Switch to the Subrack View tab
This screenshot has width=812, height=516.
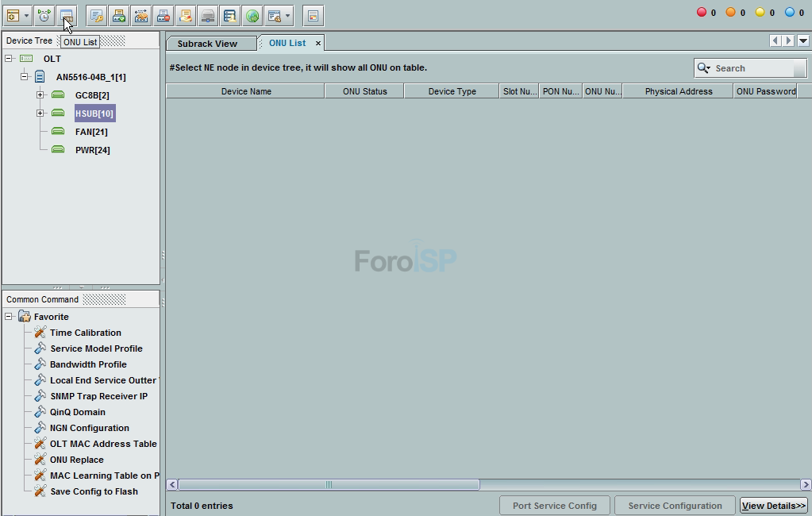click(x=207, y=44)
